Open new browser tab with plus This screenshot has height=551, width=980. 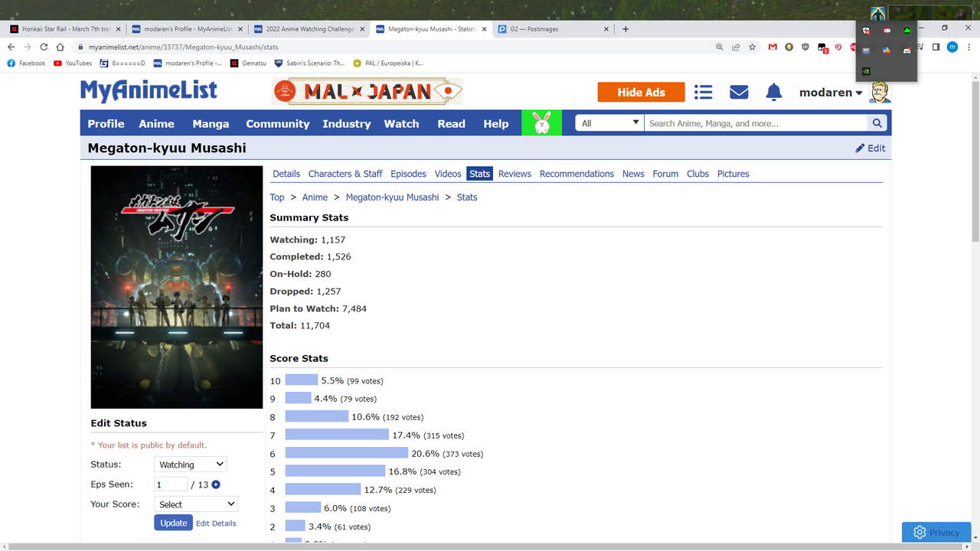pyautogui.click(x=626, y=29)
